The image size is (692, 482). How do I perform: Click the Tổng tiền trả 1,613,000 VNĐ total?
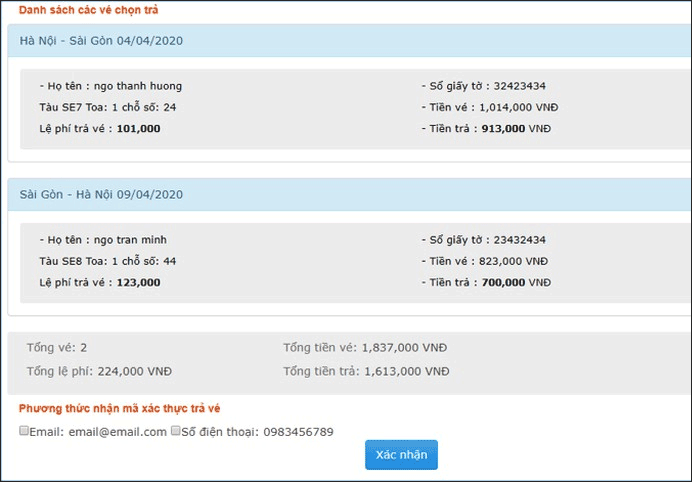(366, 371)
